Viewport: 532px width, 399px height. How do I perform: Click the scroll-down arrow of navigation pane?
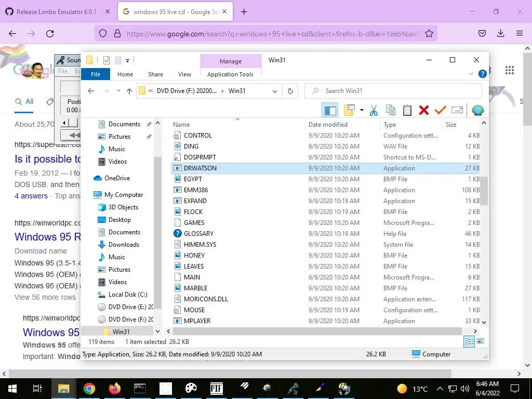(157, 331)
